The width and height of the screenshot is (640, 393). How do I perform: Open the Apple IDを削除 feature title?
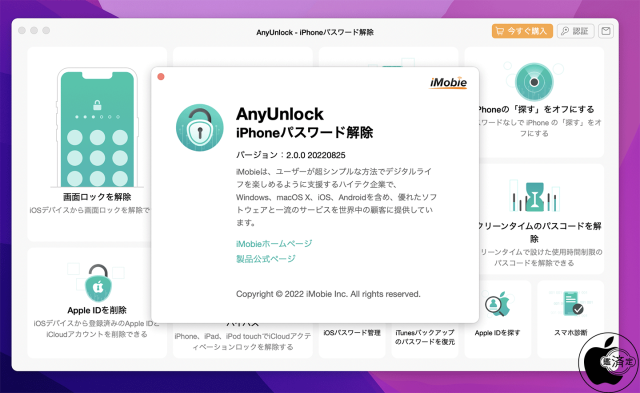(97, 310)
